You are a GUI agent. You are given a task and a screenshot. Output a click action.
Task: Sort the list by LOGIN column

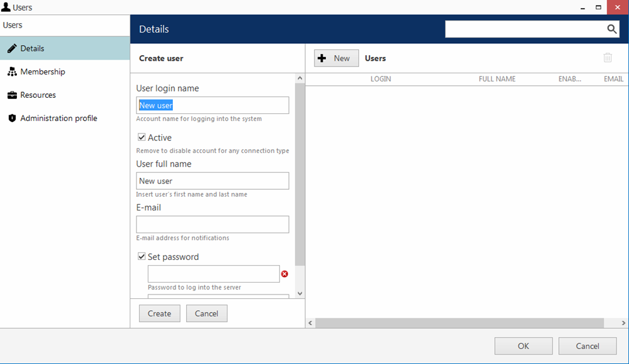click(x=380, y=79)
